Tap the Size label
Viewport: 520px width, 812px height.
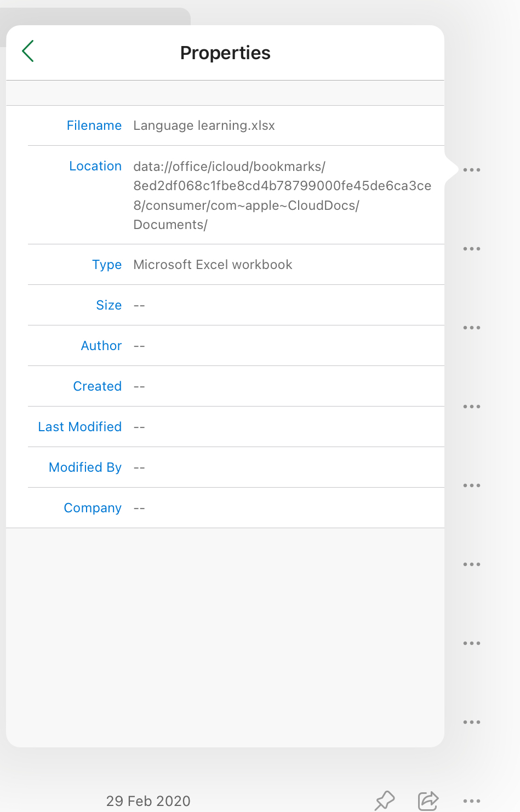(109, 305)
